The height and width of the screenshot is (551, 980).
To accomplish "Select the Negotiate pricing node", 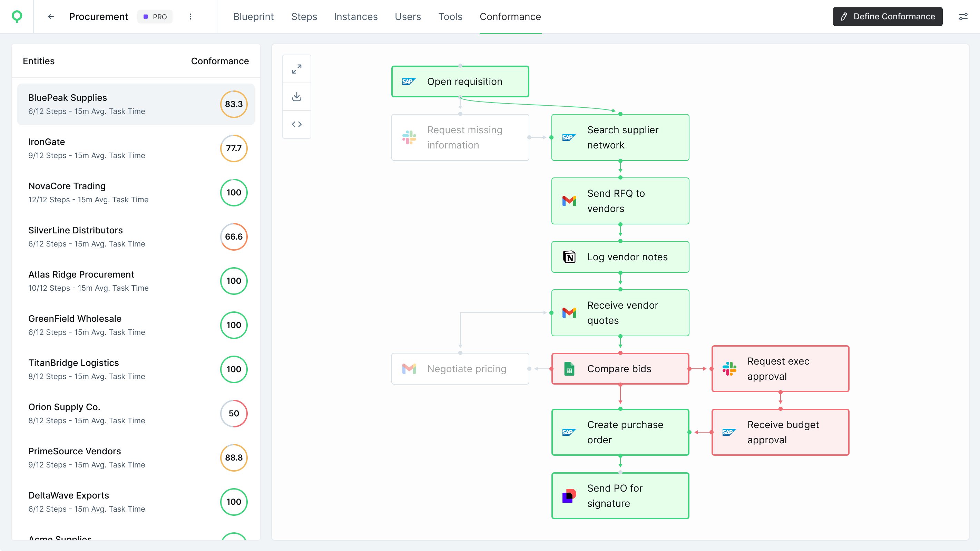I will [x=460, y=368].
